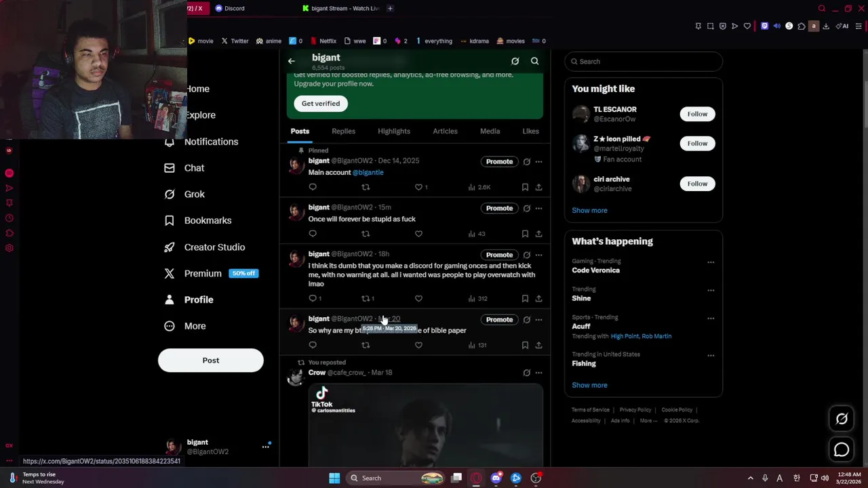Follow Z leon pilled account
The image size is (868, 488).
[x=697, y=143]
